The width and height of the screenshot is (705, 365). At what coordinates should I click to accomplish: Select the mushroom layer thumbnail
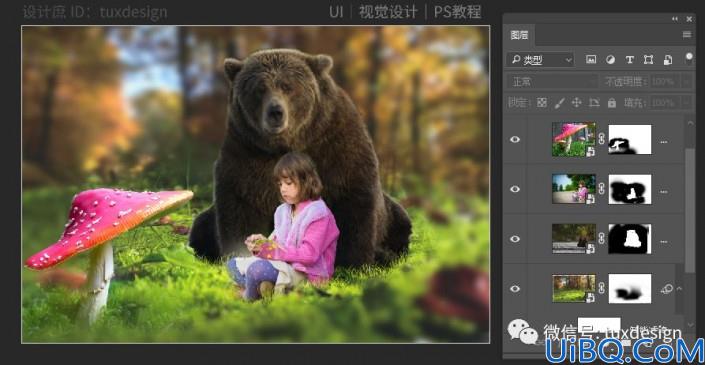[x=574, y=139]
